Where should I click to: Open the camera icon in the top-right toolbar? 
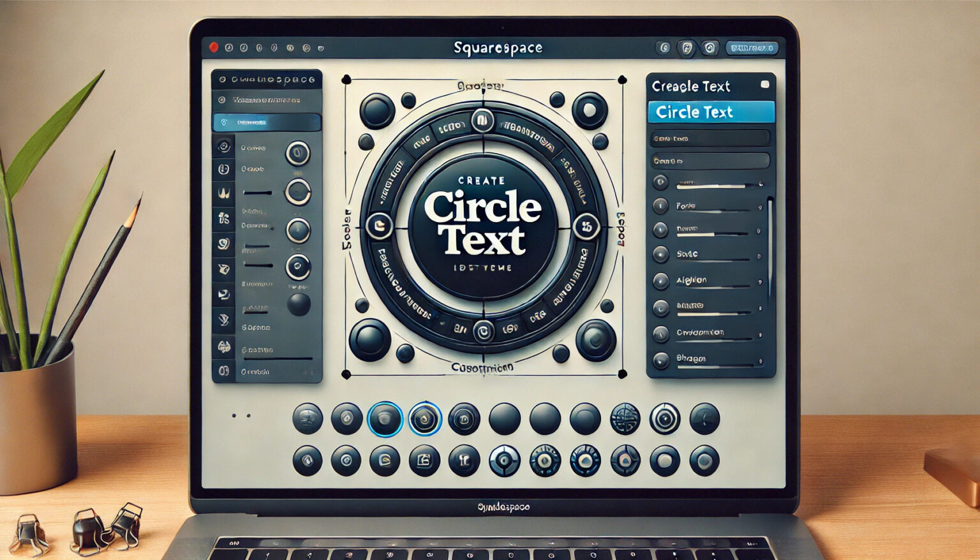point(710,47)
